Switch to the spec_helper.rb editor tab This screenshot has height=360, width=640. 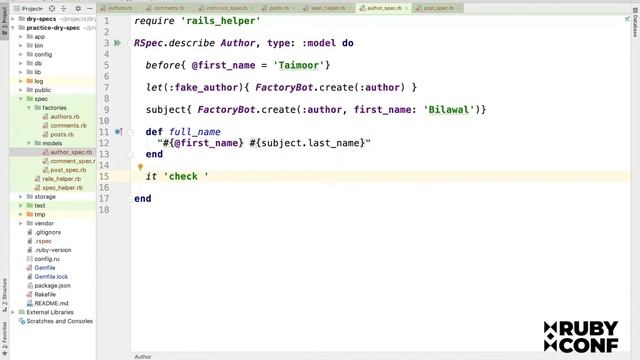328,8
